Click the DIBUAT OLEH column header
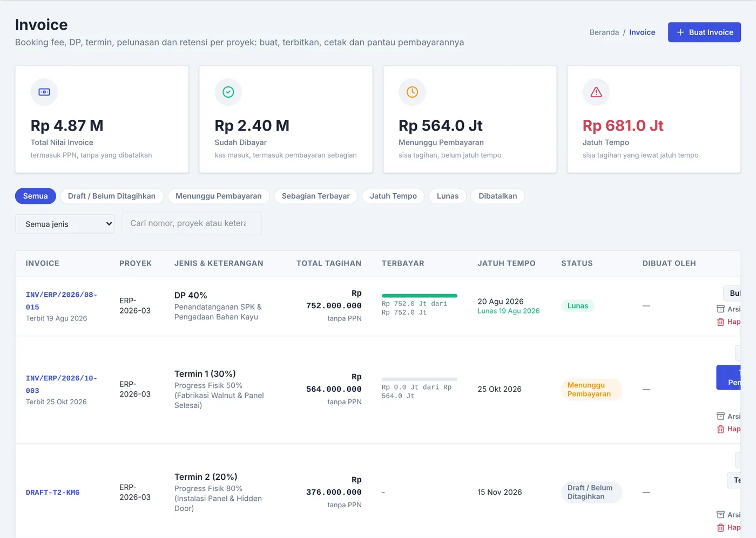The image size is (756, 538). (x=669, y=263)
